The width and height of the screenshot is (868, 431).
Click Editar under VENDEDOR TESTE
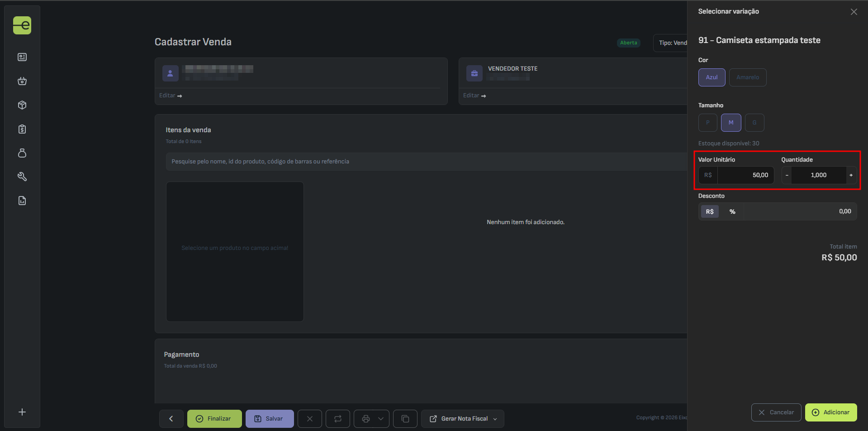[474, 96]
